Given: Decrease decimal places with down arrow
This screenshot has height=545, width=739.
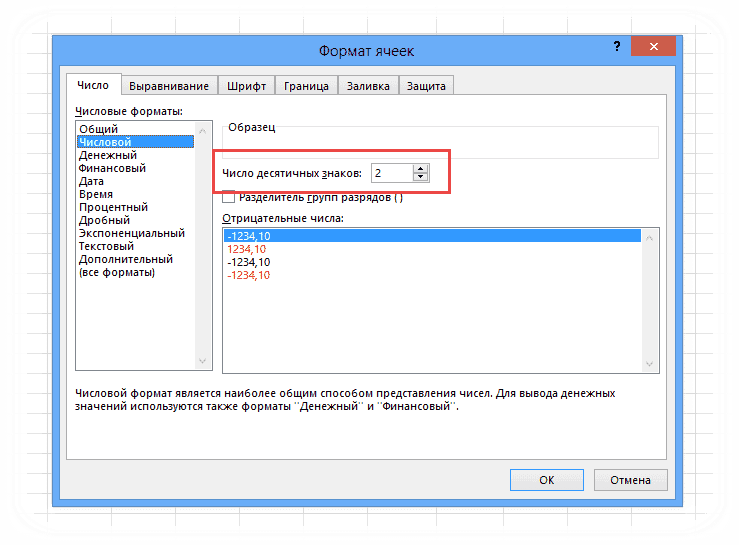Looking at the screenshot, I should [420, 178].
